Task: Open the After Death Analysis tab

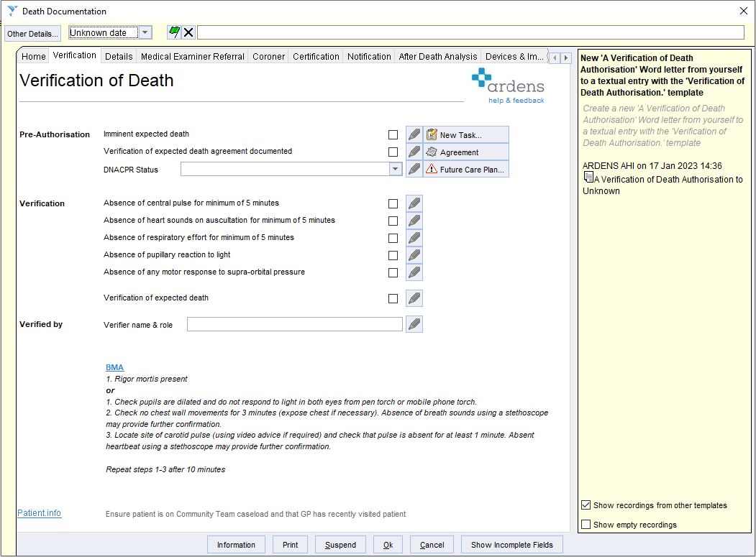Action: point(438,56)
